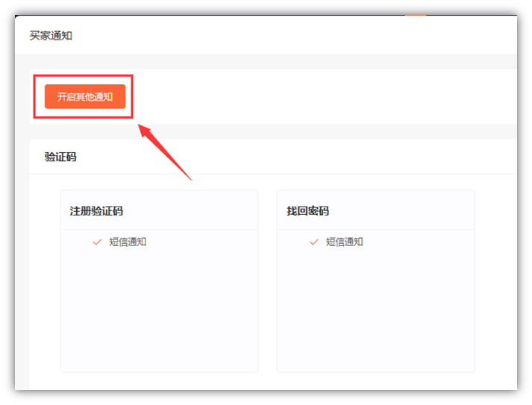Click blank toolbar area right of 开启其他通知

pyautogui.click(x=321, y=97)
